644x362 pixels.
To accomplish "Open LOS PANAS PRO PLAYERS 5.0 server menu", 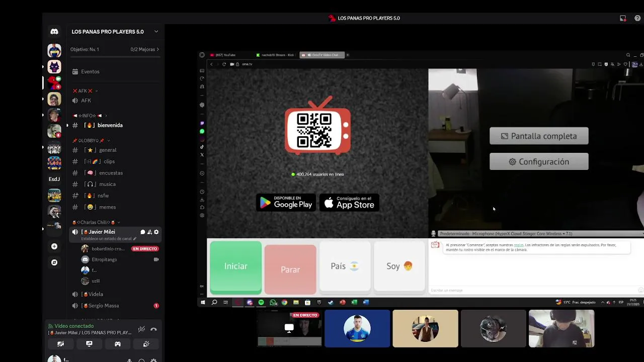I will click(115, 32).
